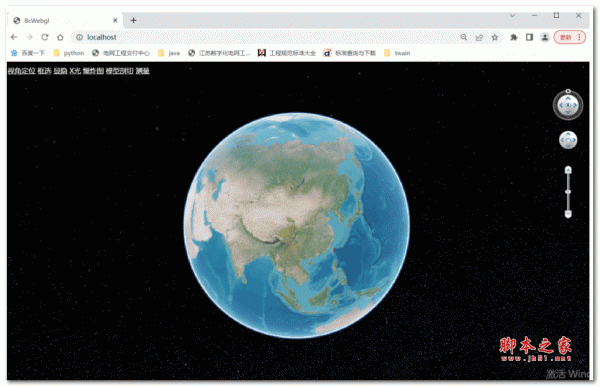Open the user profile avatar
This screenshot has height=387, width=600.
tap(545, 37)
